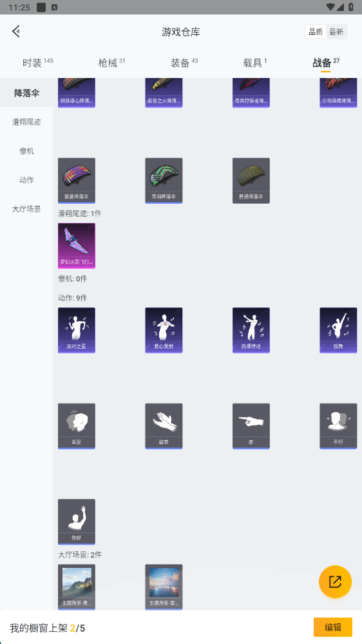
Task: Open the 不行 head-shake emote
Action: [339, 426]
